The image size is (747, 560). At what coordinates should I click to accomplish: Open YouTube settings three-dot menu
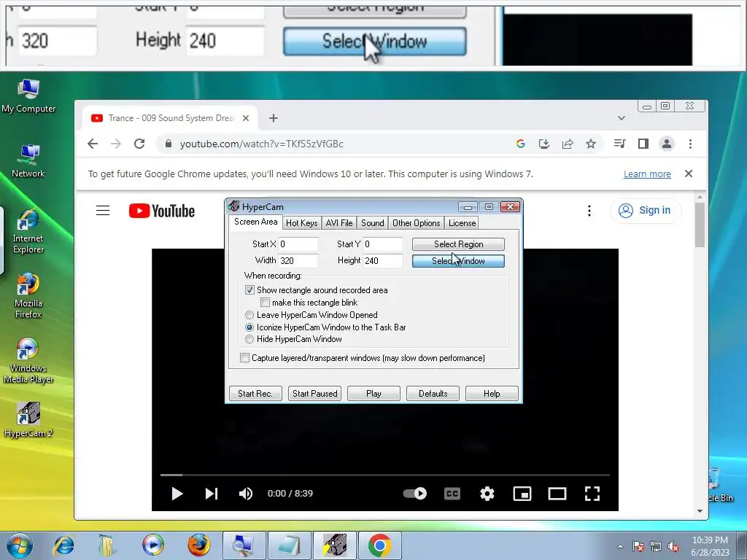coord(589,211)
